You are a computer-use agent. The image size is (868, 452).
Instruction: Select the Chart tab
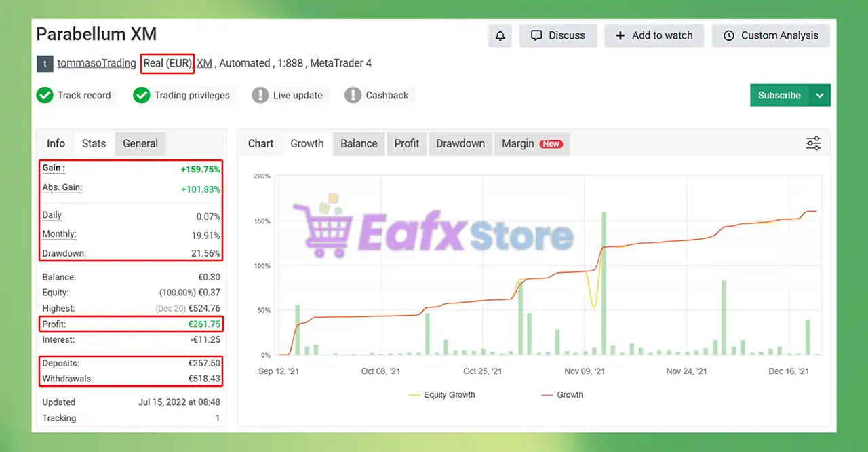260,143
